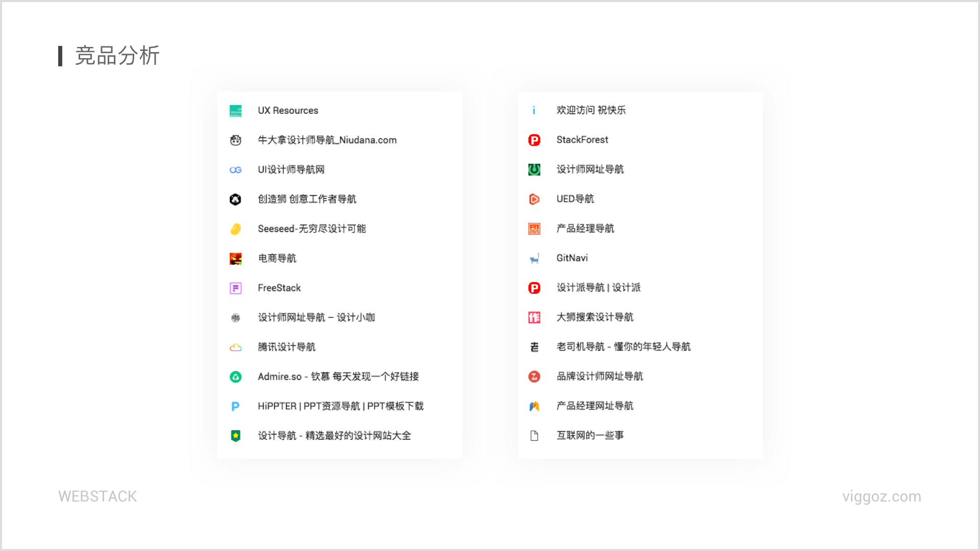980x551 pixels.
Task: Click the 大狮搜索 red favicon
Action: click(534, 317)
